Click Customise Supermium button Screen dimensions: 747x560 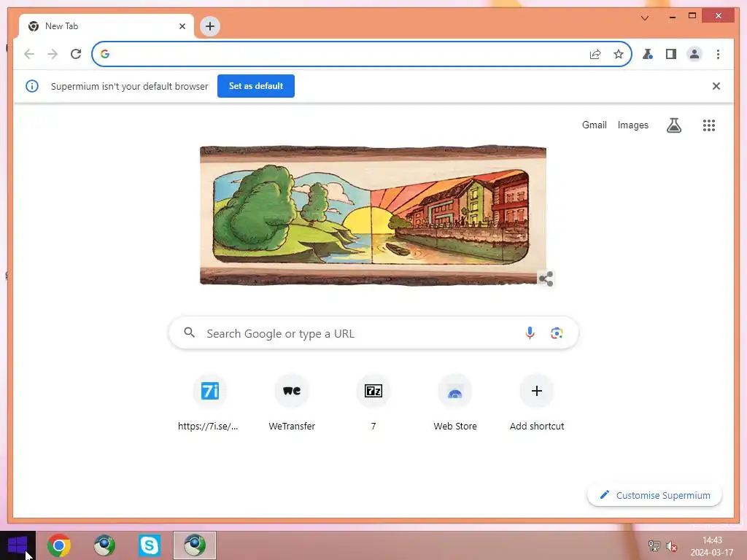click(654, 495)
